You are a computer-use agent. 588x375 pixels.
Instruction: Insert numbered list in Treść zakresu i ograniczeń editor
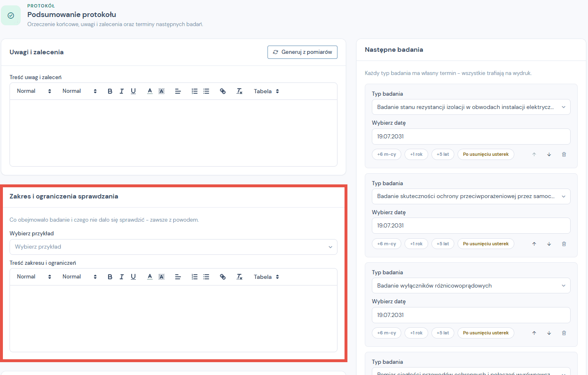[x=195, y=277]
